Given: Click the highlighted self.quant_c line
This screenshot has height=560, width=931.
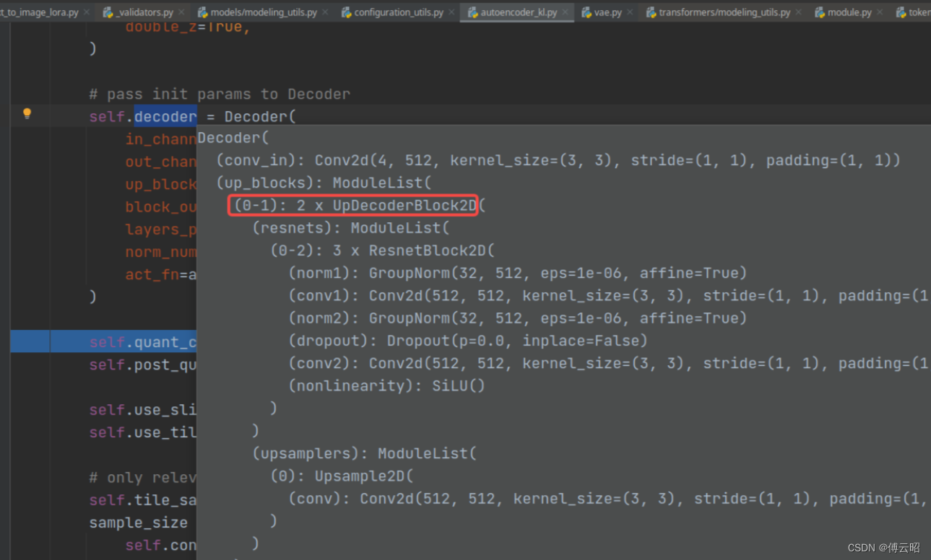Looking at the screenshot, I should (x=142, y=341).
